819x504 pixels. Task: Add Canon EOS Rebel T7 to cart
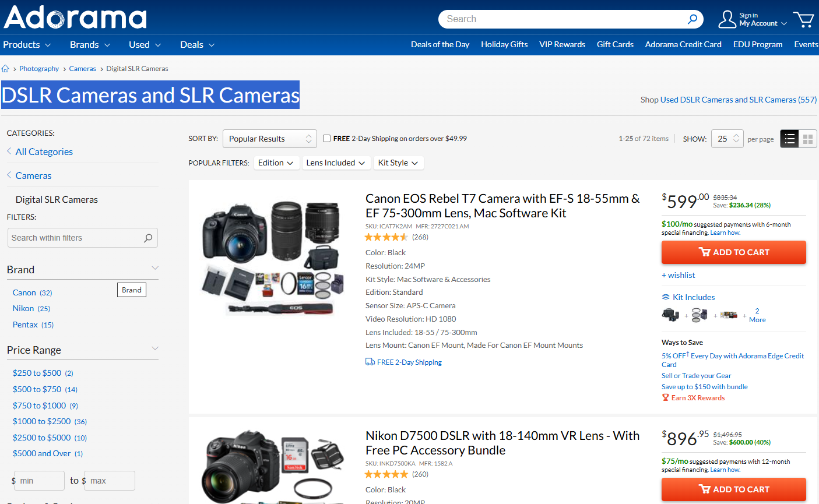(x=734, y=252)
